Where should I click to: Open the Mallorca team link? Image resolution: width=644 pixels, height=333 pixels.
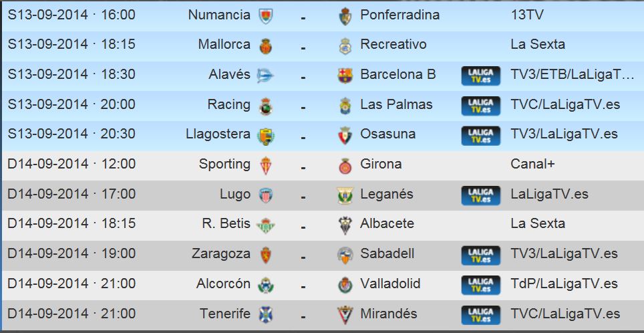click(224, 44)
